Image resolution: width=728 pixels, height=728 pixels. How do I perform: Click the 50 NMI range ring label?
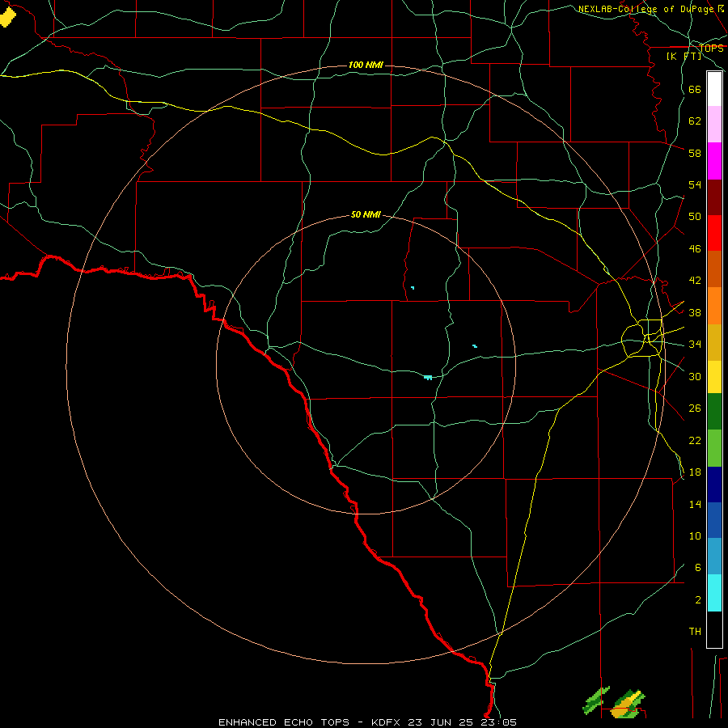[x=366, y=214]
